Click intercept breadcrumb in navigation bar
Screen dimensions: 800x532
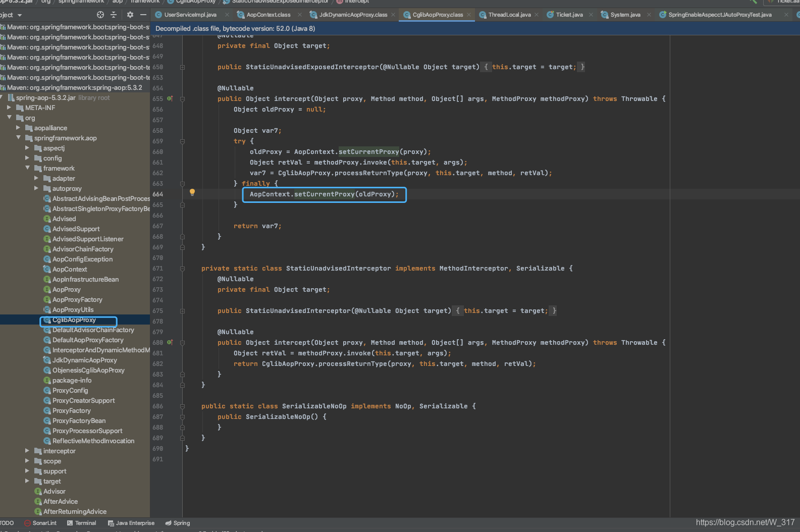click(x=357, y=2)
